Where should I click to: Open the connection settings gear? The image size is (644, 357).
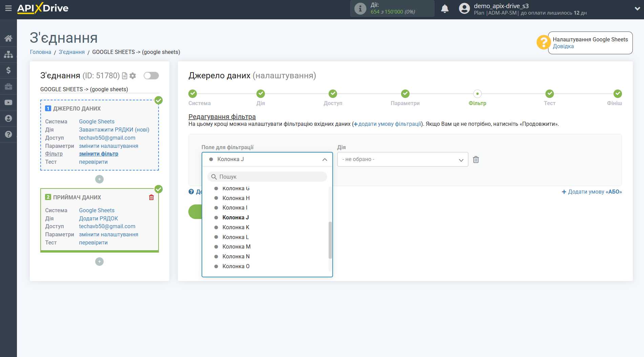133,76
